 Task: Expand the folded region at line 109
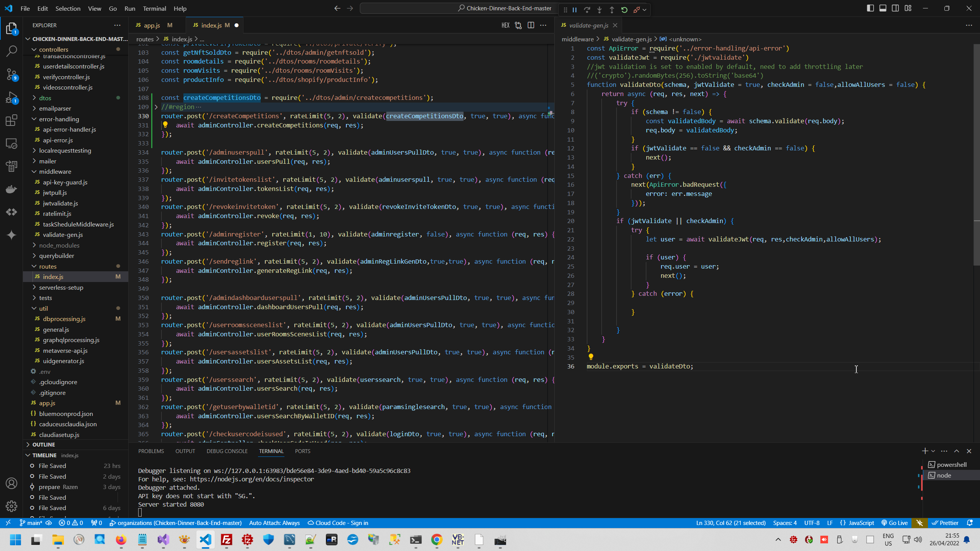tap(156, 107)
